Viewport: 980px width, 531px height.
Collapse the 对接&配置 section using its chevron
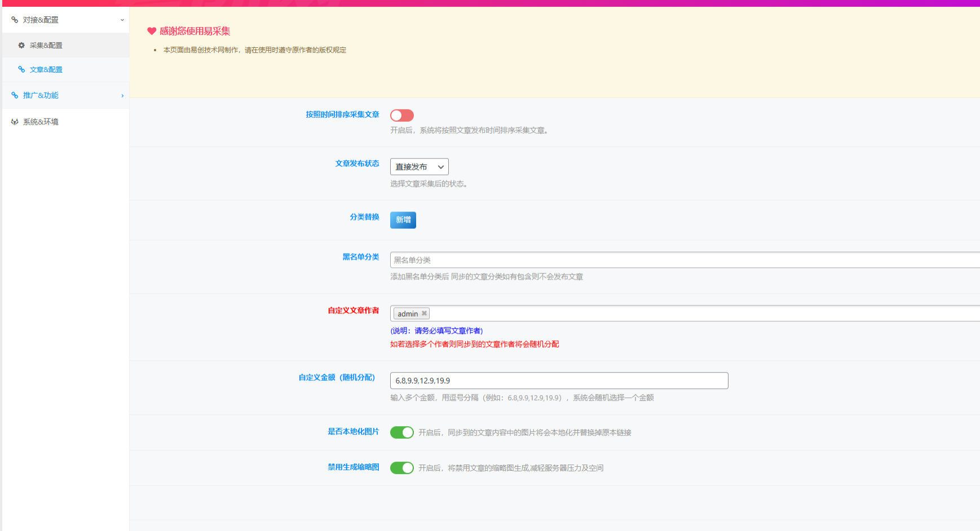pos(122,20)
